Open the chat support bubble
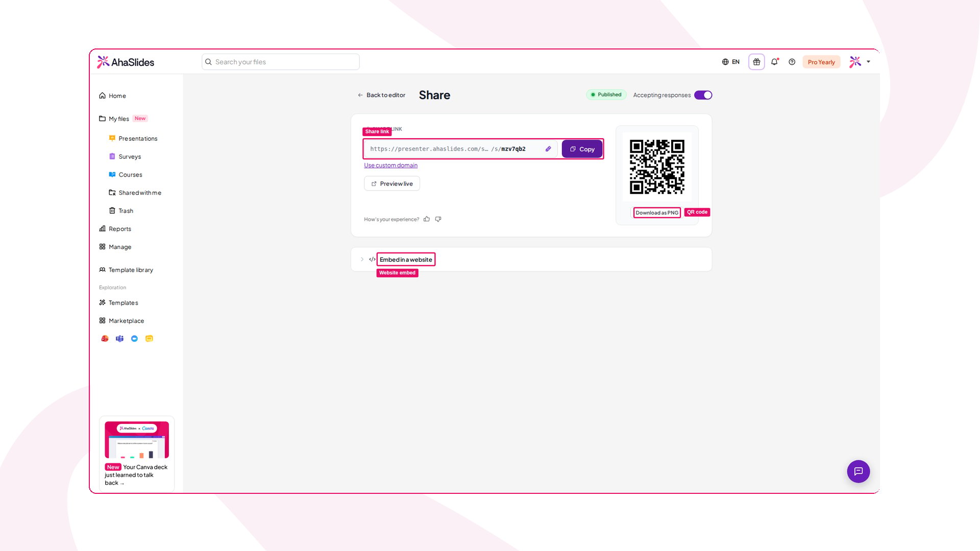The height and width of the screenshot is (551, 980). [858, 471]
